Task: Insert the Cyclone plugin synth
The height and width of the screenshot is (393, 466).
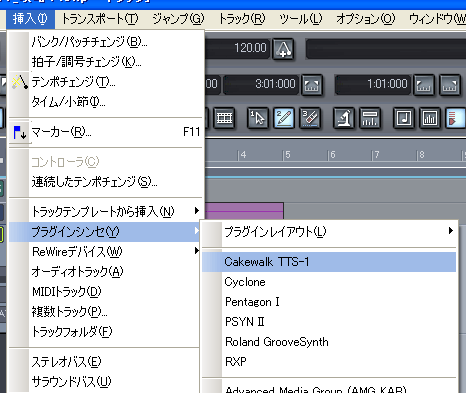Action: pyautogui.click(x=329, y=282)
